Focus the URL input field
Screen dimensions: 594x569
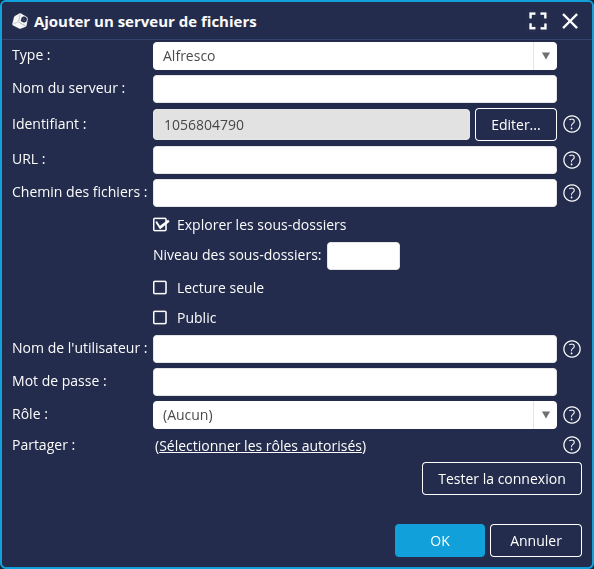pyautogui.click(x=355, y=160)
